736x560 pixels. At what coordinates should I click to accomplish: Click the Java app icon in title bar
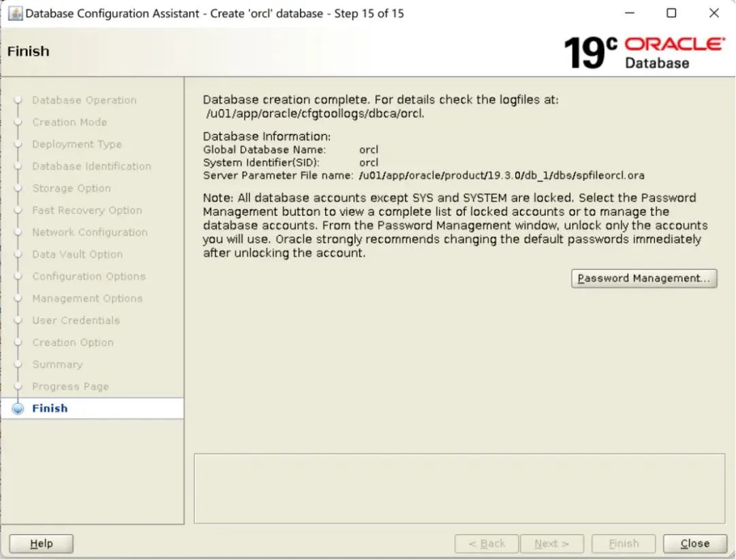coord(15,13)
